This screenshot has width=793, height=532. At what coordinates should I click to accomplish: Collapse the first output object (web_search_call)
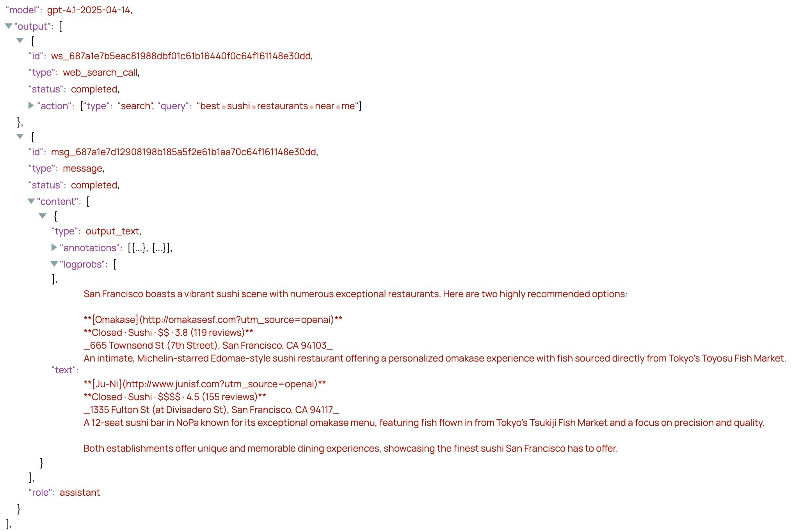pyautogui.click(x=20, y=41)
